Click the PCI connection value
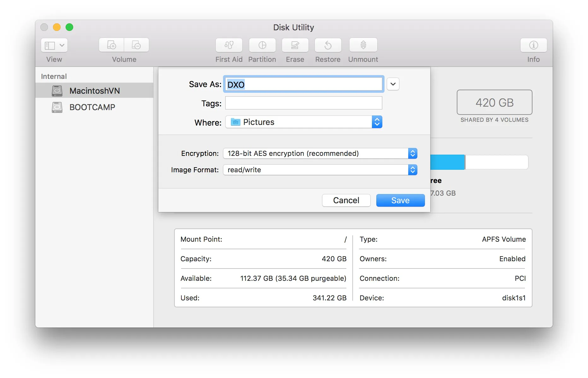Screen dimensions: 588x378 tap(520, 278)
